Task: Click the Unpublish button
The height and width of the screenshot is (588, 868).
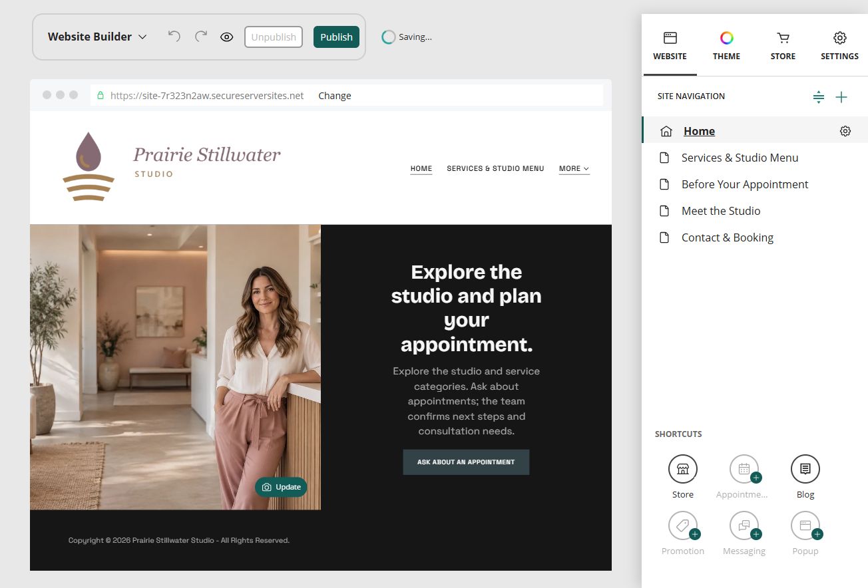Action: tap(274, 37)
